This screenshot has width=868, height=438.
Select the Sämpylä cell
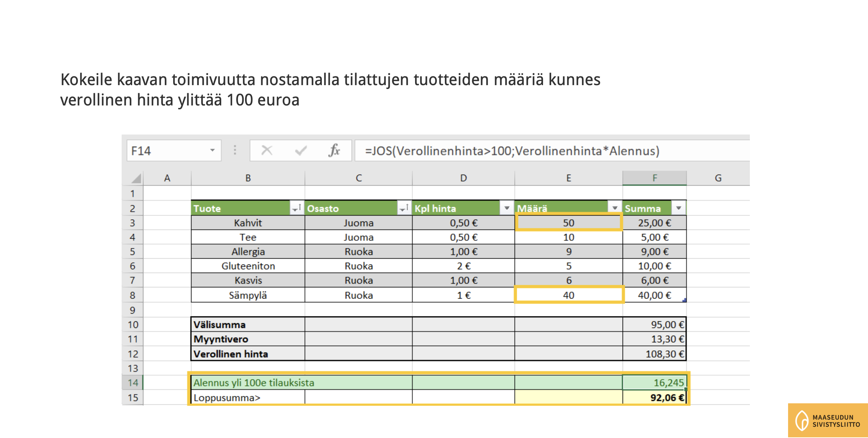(248, 295)
